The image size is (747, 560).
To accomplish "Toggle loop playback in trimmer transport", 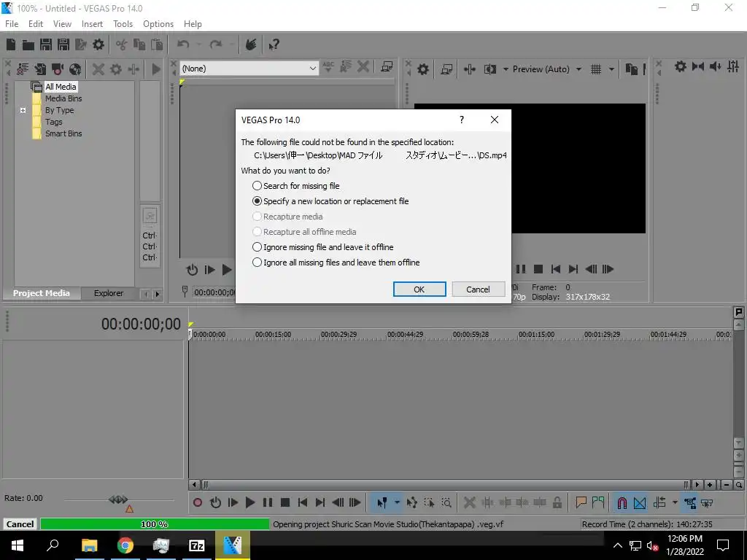I will (192, 270).
